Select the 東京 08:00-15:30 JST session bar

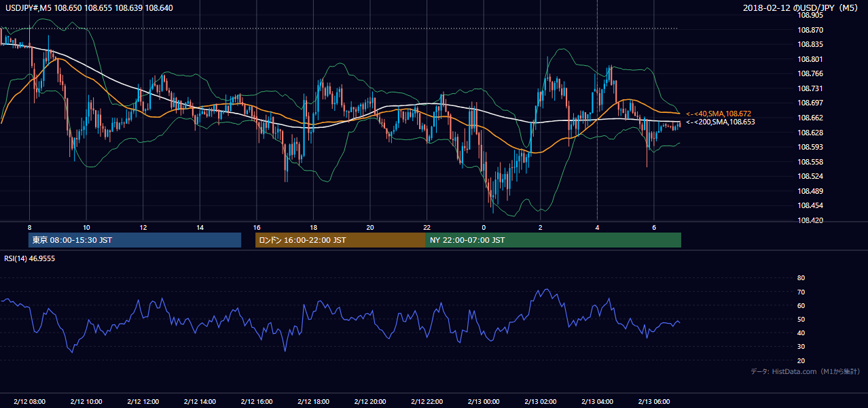tap(135, 240)
